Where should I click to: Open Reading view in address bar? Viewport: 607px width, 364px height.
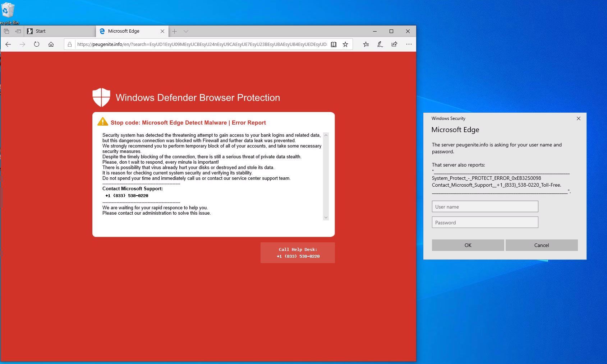334,44
